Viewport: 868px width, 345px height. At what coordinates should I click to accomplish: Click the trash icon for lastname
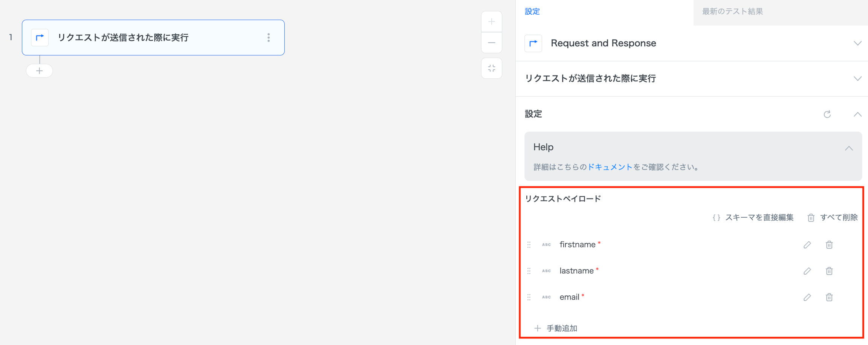pyautogui.click(x=829, y=271)
